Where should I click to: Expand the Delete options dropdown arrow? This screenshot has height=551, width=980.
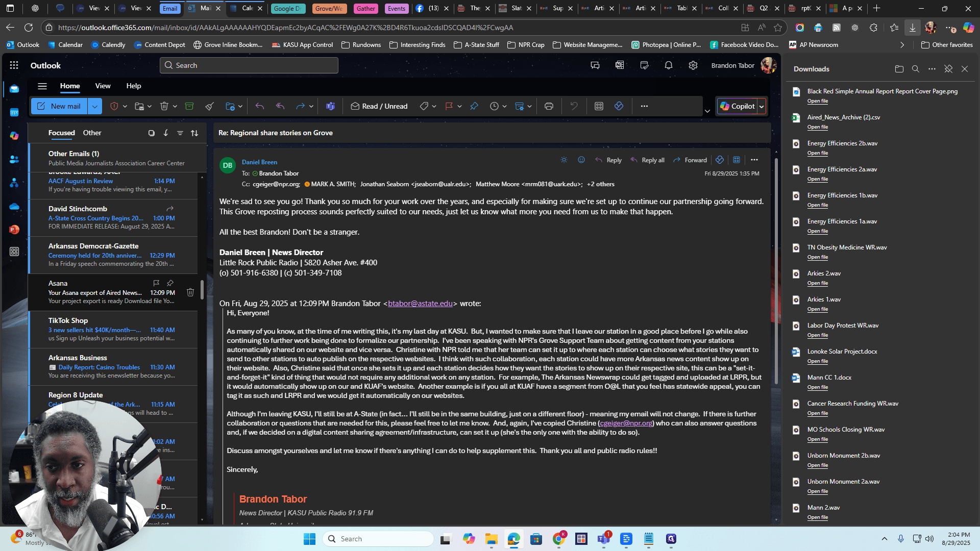(x=175, y=106)
